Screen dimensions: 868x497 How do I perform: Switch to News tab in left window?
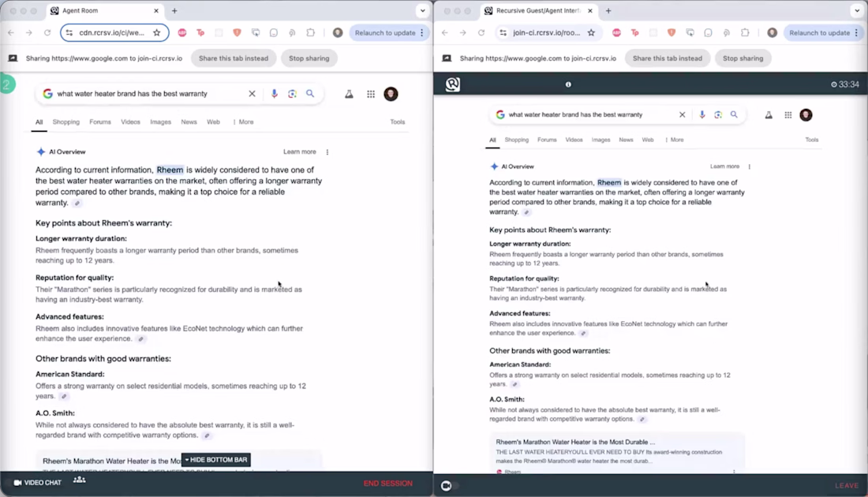tap(189, 121)
